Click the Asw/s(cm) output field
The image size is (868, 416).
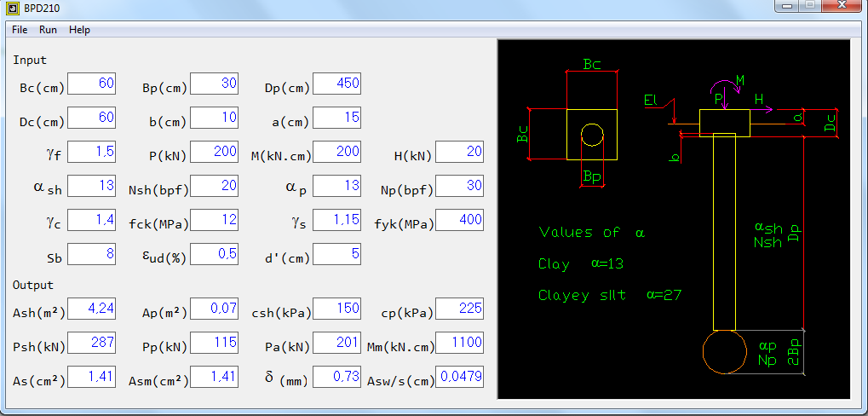click(459, 377)
